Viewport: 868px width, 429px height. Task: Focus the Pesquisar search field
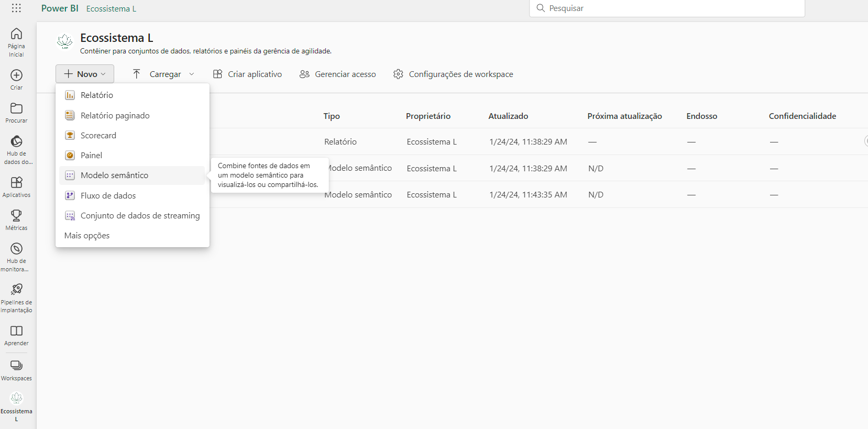(x=667, y=8)
